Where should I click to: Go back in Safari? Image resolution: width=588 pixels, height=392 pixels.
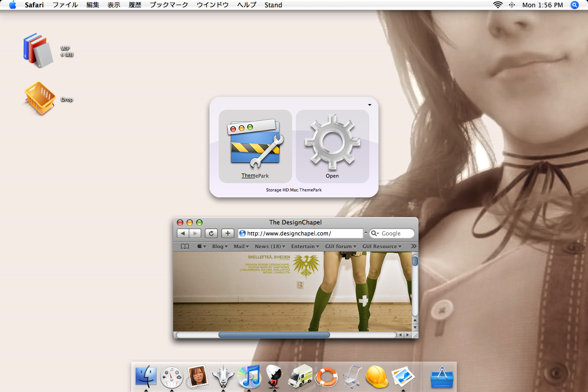coord(183,233)
